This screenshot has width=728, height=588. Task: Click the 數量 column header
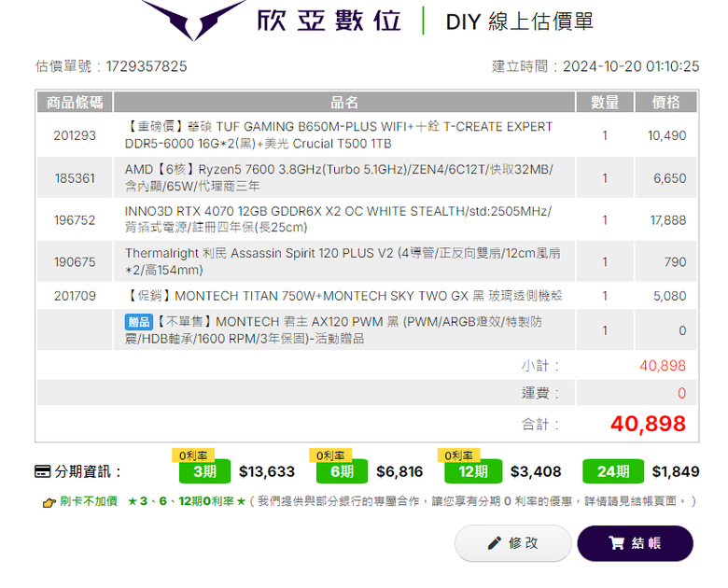[x=605, y=102]
